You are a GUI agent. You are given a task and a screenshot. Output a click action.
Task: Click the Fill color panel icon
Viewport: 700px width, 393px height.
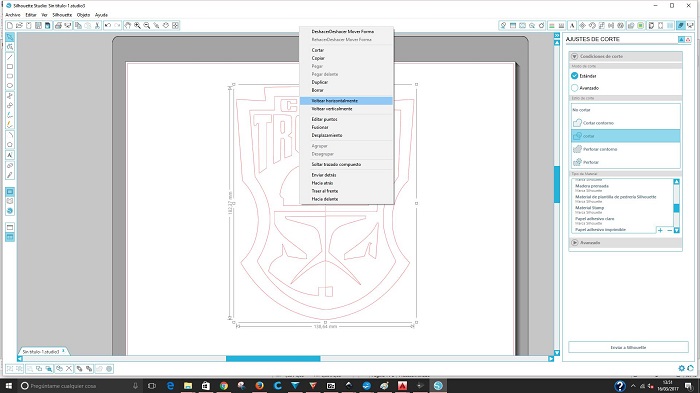click(503, 26)
